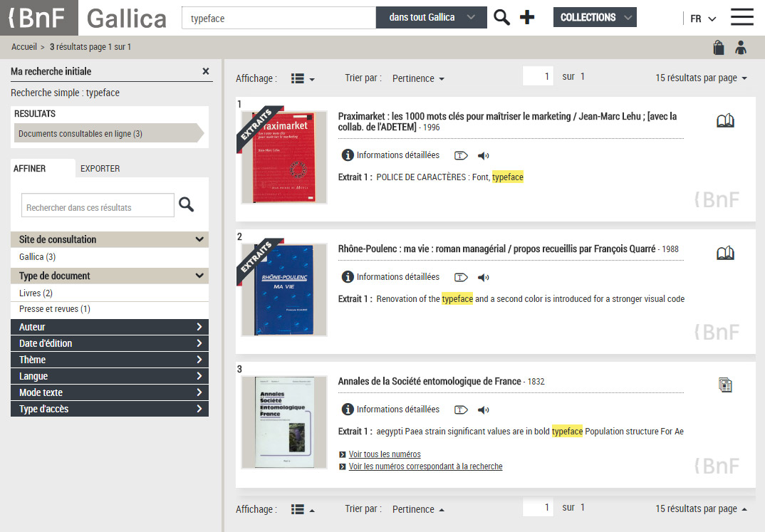Open the hamburger main menu
This screenshot has height=532, width=765.
click(x=742, y=17)
